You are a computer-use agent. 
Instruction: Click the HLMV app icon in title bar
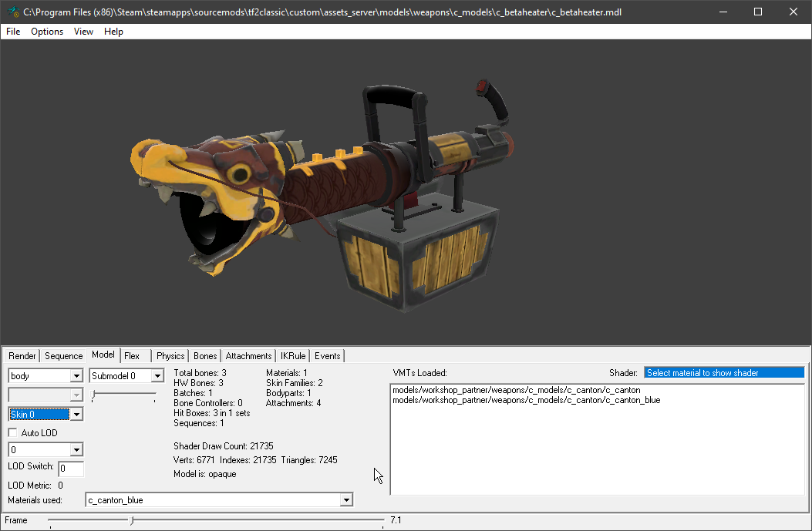coord(13,12)
